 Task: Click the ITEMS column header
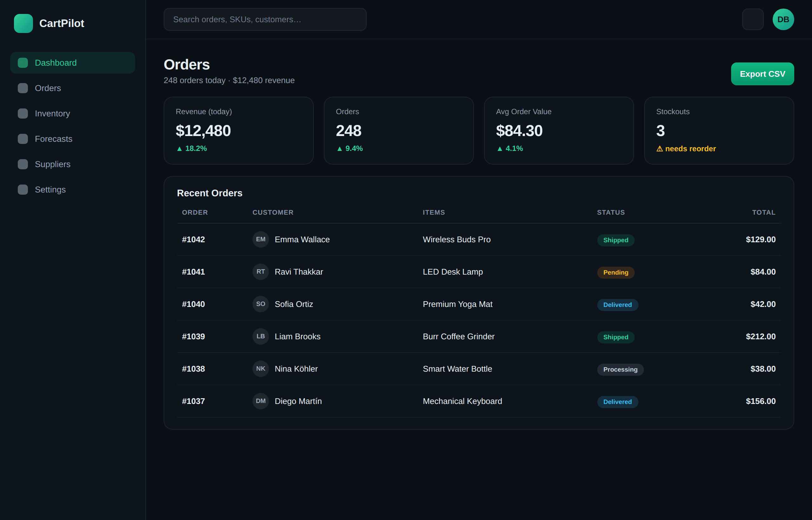(x=434, y=212)
